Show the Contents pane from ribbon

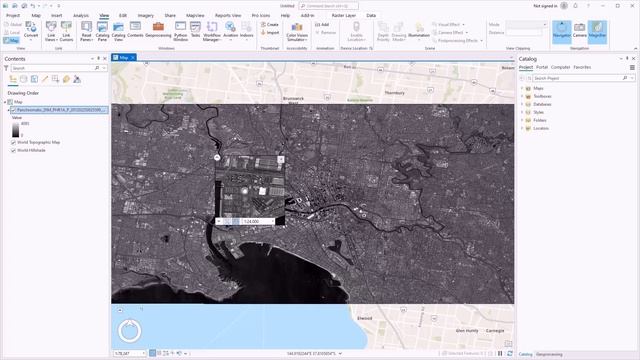[135, 29]
